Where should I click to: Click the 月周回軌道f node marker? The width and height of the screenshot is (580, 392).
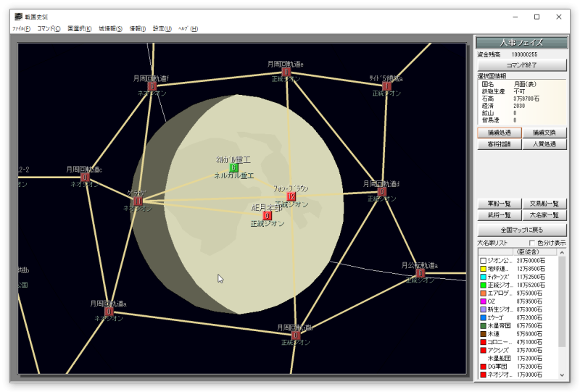(152, 86)
